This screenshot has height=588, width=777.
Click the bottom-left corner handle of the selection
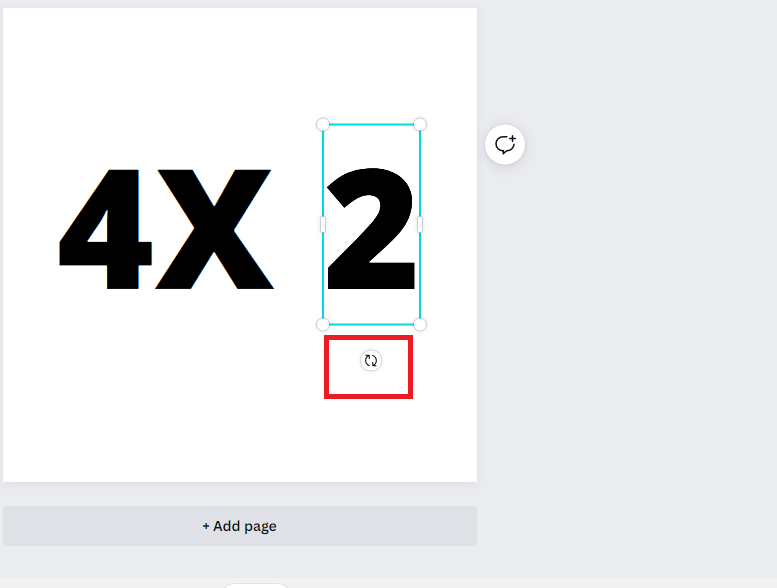pos(323,324)
